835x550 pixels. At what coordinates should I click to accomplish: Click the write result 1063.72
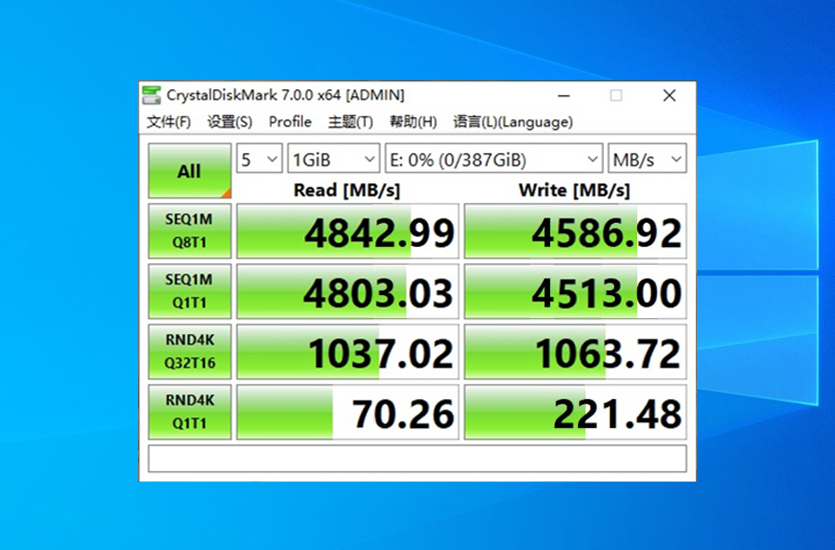coord(575,351)
